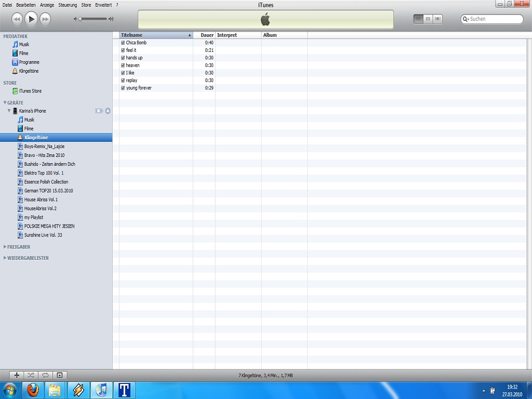Expand the FREIGABEN section
This screenshot has height=399, width=532.
point(5,247)
